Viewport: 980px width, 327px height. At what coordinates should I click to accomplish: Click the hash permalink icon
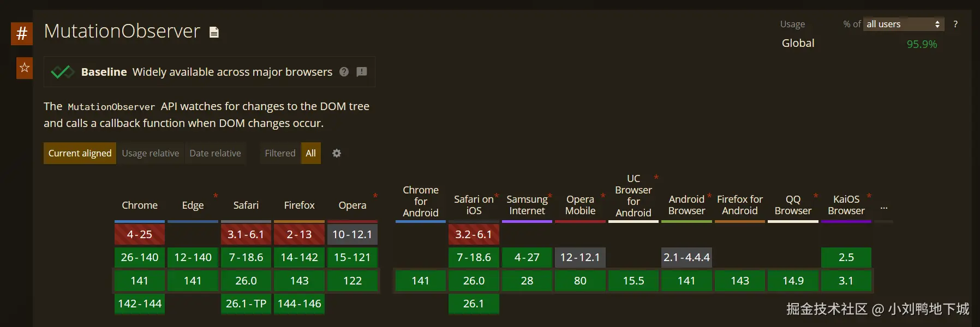22,33
